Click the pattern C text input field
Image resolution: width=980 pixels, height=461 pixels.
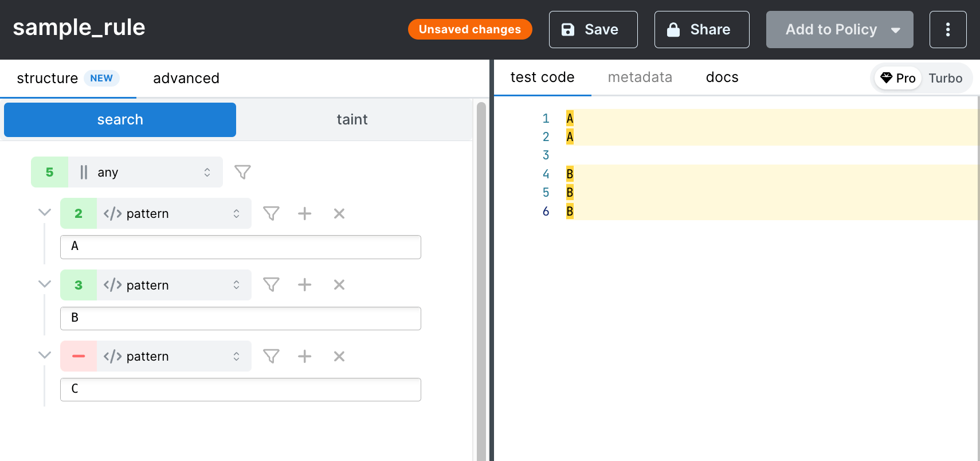pos(241,389)
